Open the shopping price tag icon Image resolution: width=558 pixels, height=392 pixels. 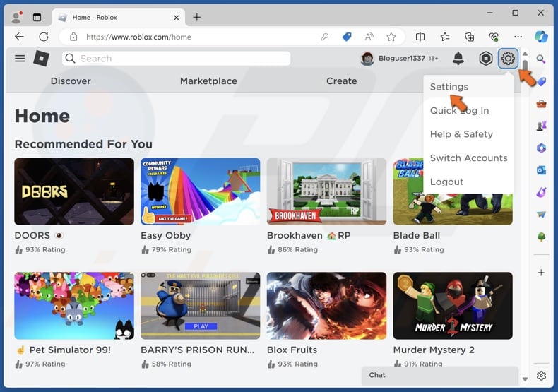[347, 37]
